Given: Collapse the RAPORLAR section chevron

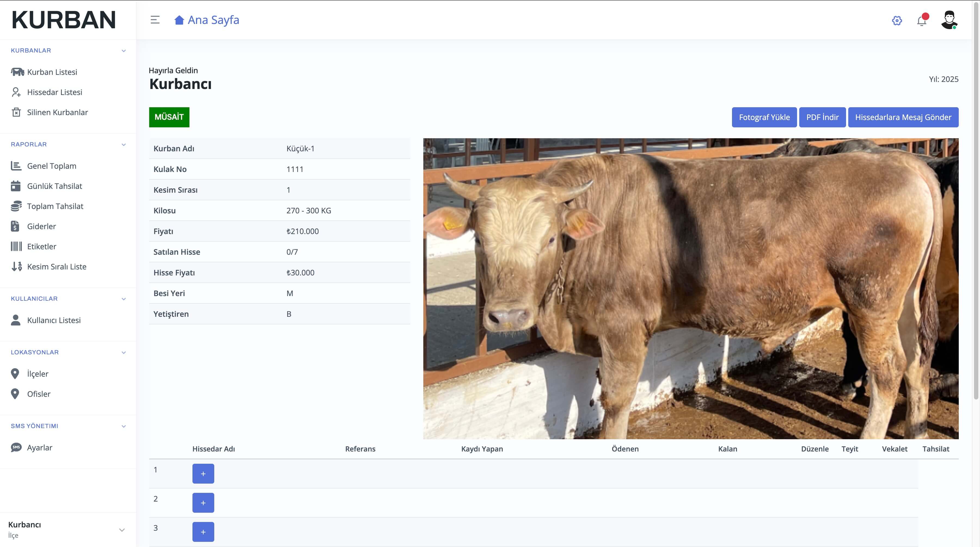Looking at the screenshot, I should pyautogui.click(x=124, y=145).
